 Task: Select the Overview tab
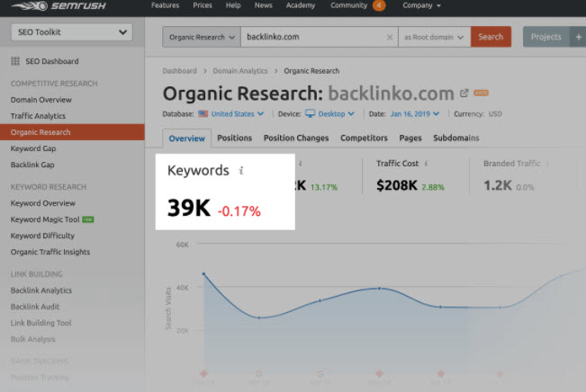pos(187,138)
